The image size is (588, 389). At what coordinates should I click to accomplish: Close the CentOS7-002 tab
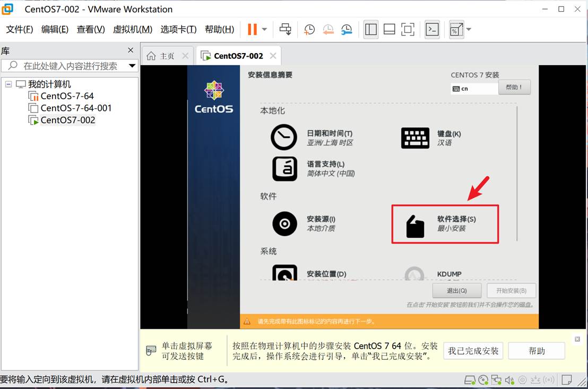(273, 56)
